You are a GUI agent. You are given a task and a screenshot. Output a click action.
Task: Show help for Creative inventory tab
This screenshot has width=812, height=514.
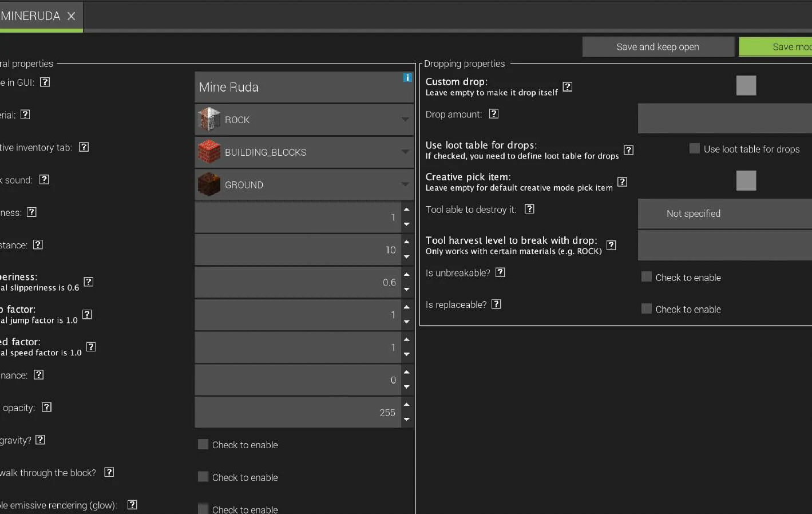pos(84,147)
